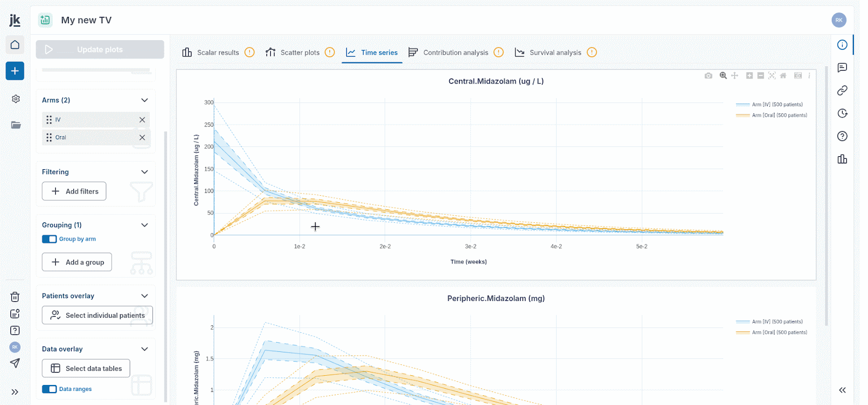Collapse the Patients overlay section
868x405 pixels.
[x=144, y=296]
